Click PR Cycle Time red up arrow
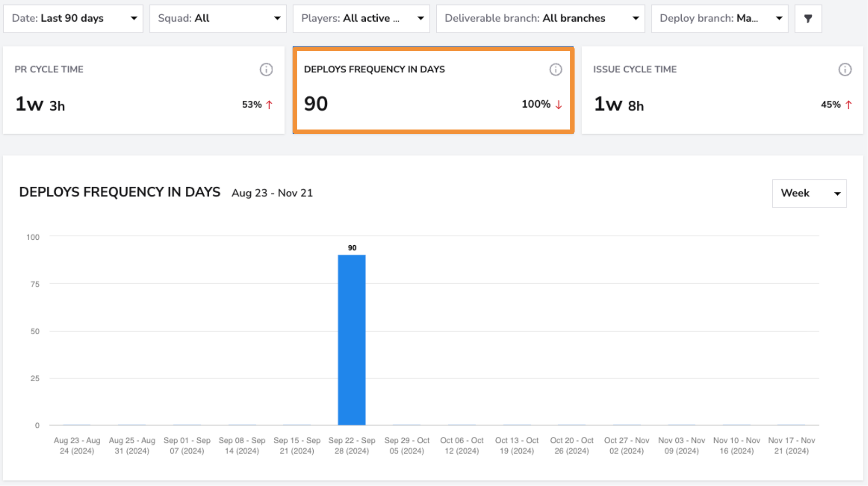The image size is (868, 486). tap(269, 105)
